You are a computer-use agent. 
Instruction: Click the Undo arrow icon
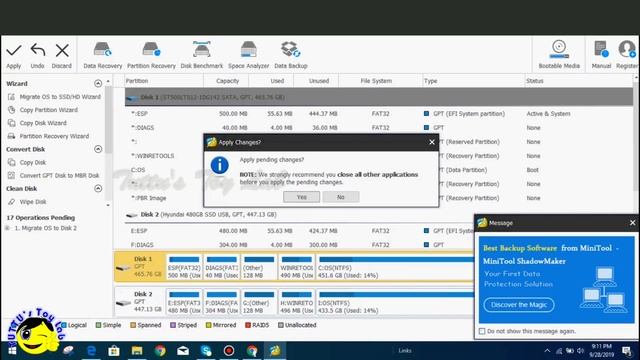pyautogui.click(x=38, y=50)
